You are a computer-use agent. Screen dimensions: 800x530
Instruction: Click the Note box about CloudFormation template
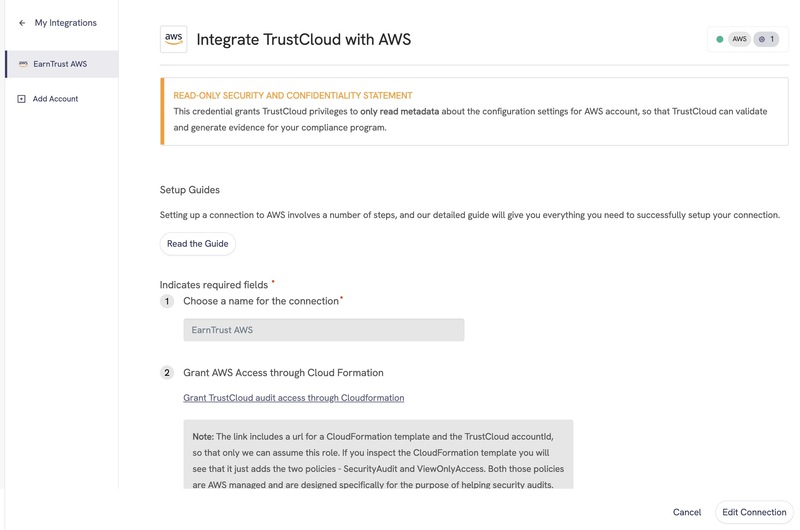click(x=378, y=455)
